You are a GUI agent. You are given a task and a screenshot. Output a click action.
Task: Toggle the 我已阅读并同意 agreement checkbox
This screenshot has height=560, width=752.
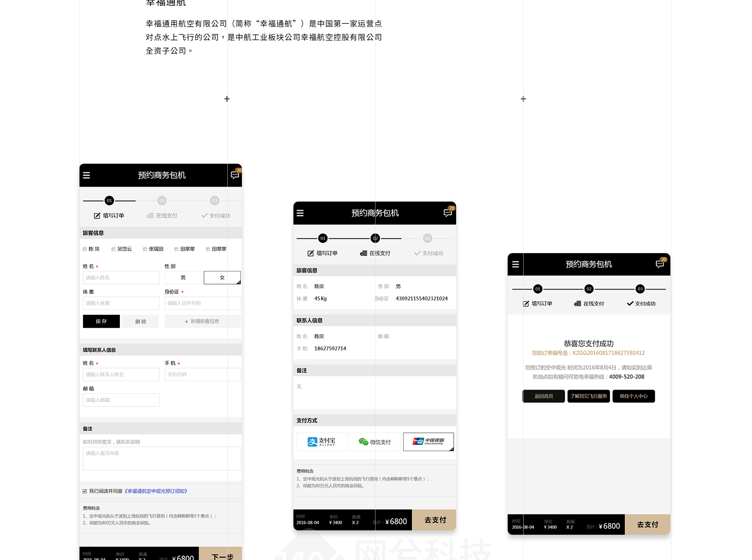tap(85, 492)
